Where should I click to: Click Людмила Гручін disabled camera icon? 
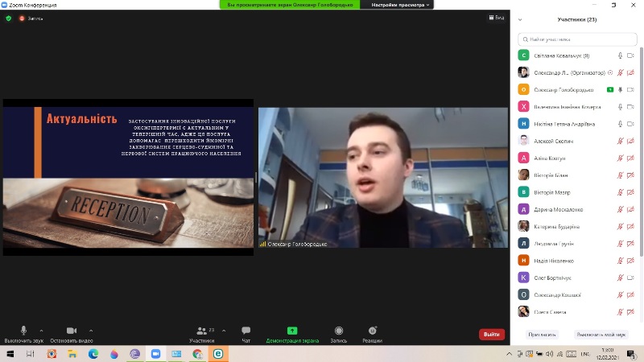[x=630, y=244]
